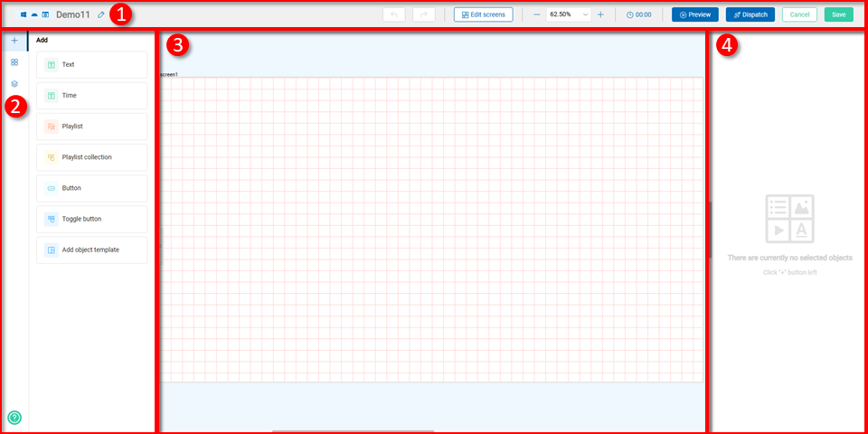Click the redo arrow button
The height and width of the screenshot is (434, 868).
[x=423, y=14]
